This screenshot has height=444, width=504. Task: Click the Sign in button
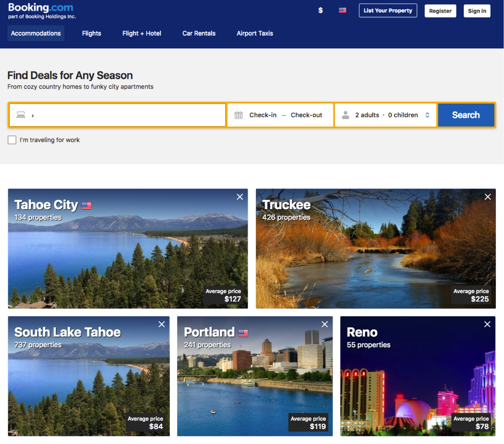477,11
